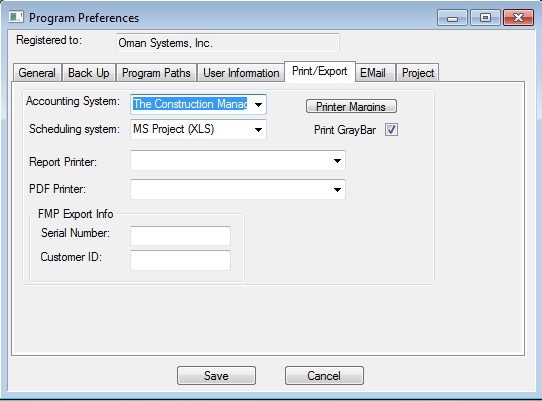Save the program preferences
Screen dimensions: 542x401
click(216, 376)
